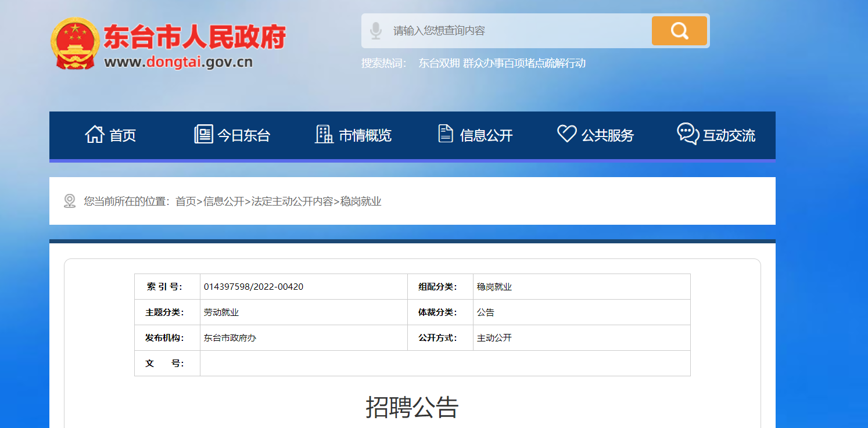Click the 东台双拥 hot search term
The image size is (868, 428).
439,63
